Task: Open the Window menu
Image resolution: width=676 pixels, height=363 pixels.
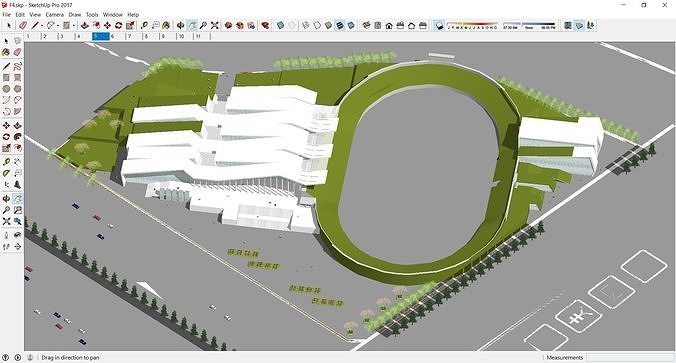Action: [x=113, y=15]
